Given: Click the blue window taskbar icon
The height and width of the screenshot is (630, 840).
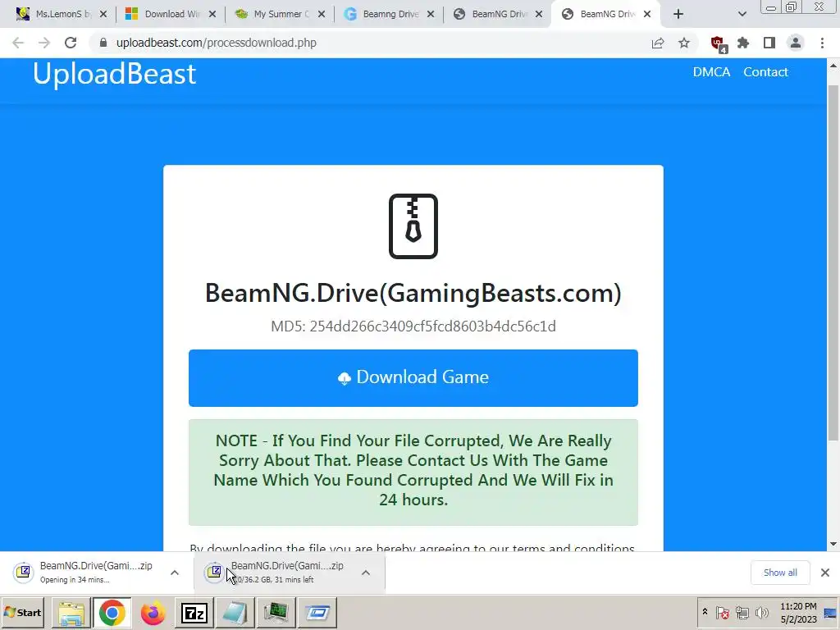Looking at the screenshot, I should coord(317,613).
